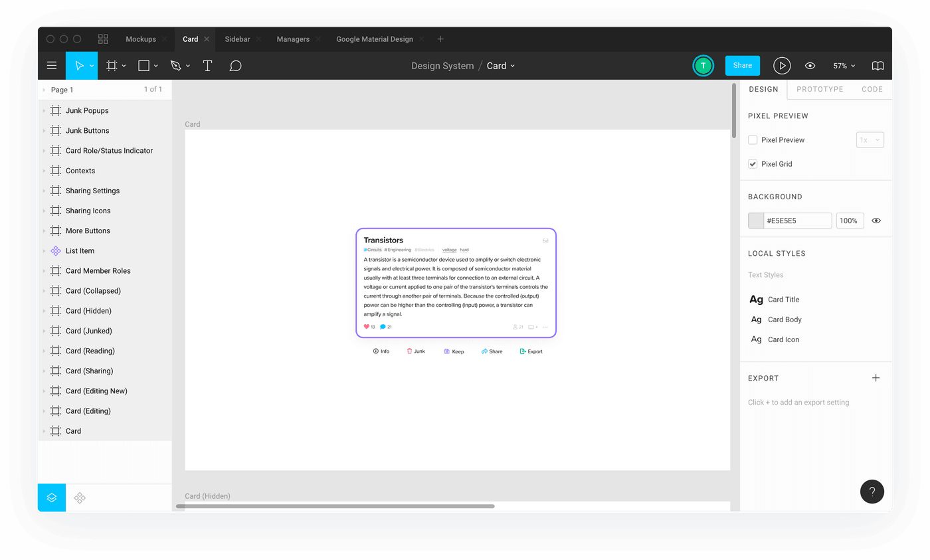Open the zoom level 57% dropdown

[844, 65]
